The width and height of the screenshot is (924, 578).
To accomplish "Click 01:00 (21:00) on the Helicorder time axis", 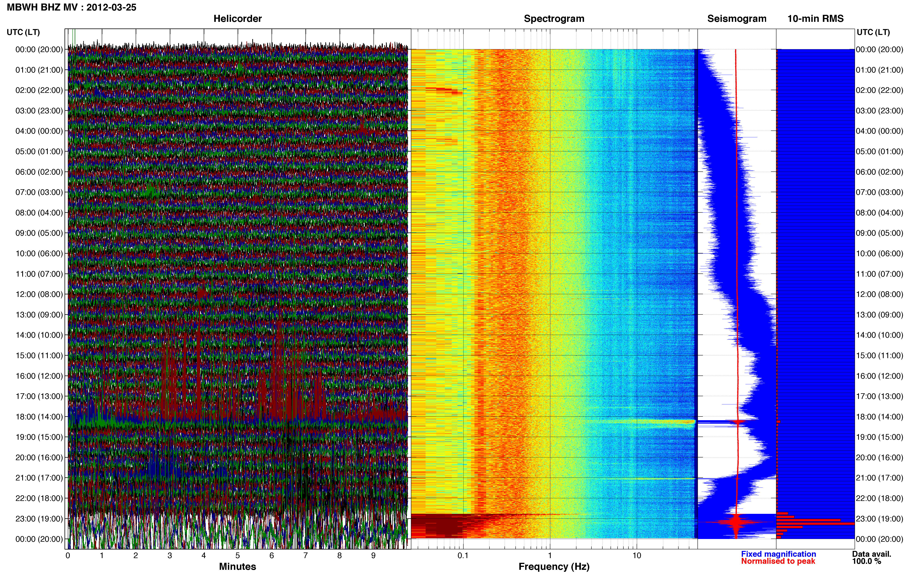I will point(39,70).
